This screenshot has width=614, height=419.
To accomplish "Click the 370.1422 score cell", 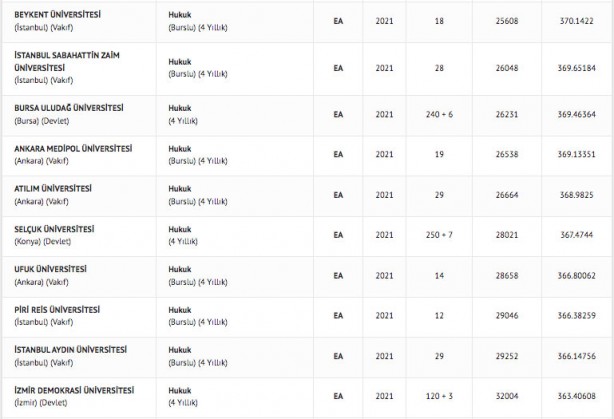I will point(578,19).
